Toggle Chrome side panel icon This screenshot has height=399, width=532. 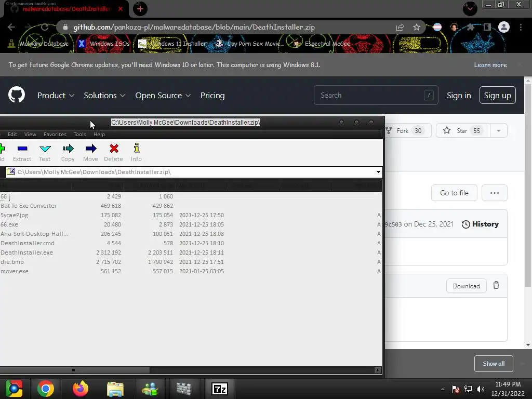(x=487, y=27)
